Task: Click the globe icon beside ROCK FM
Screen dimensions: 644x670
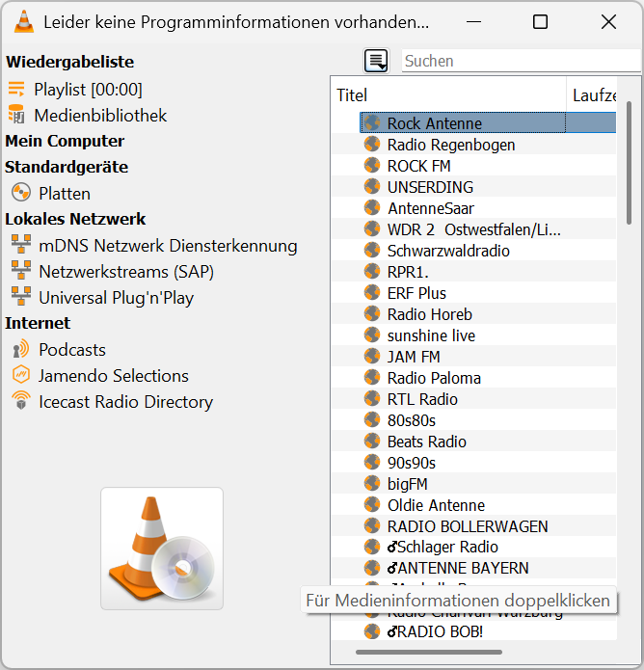Action: 372,165
